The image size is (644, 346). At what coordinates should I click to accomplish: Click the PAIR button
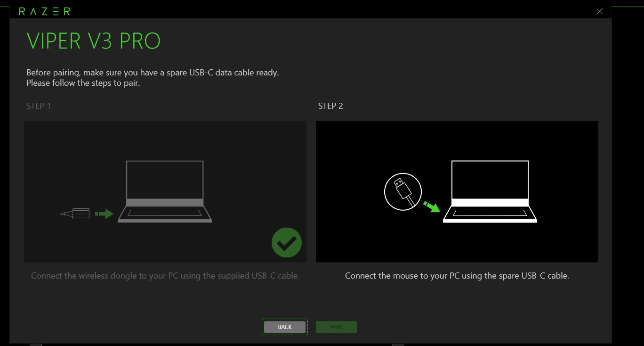pos(337,327)
